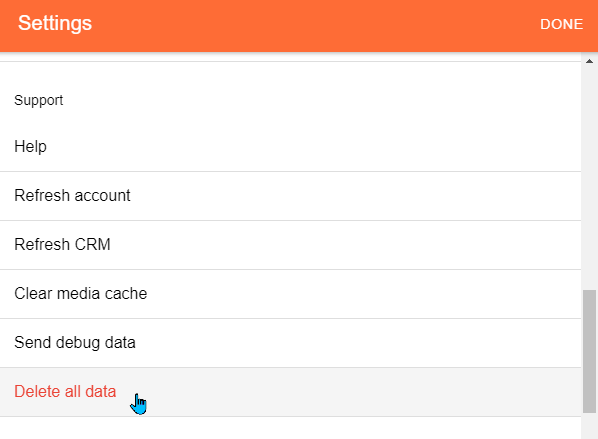Click the gray scrollbar thumb

[589, 351]
